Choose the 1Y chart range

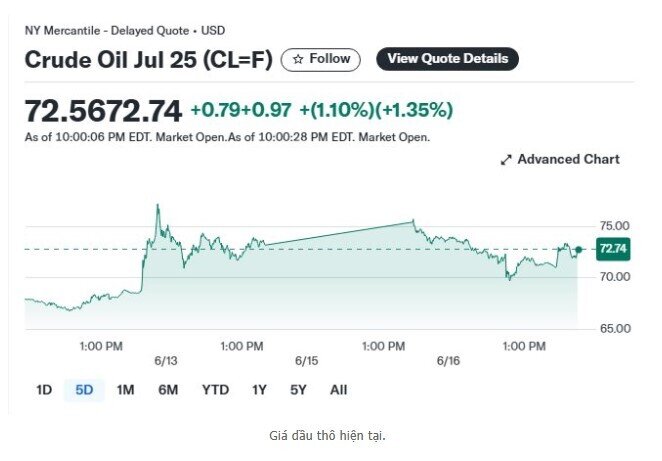[259, 390]
